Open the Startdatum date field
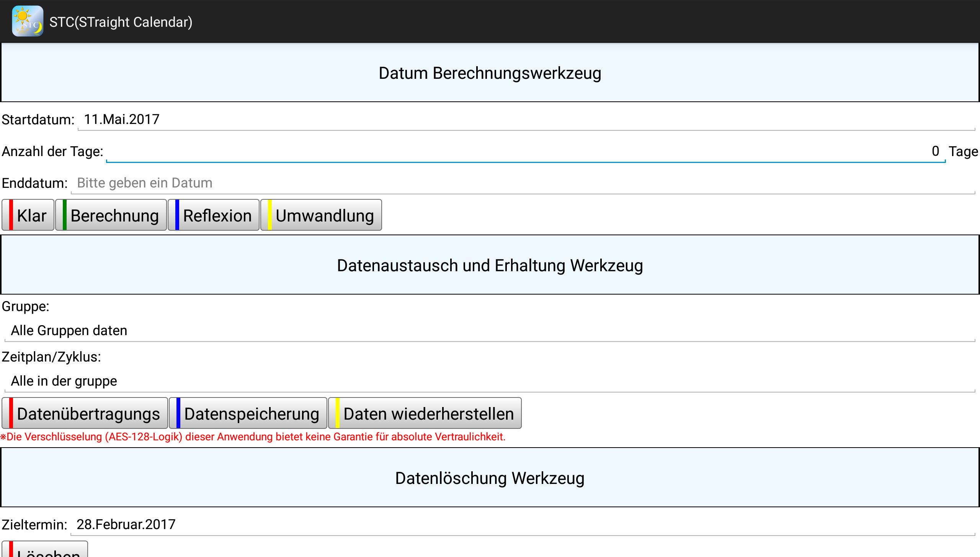The image size is (980, 557). [x=526, y=120]
